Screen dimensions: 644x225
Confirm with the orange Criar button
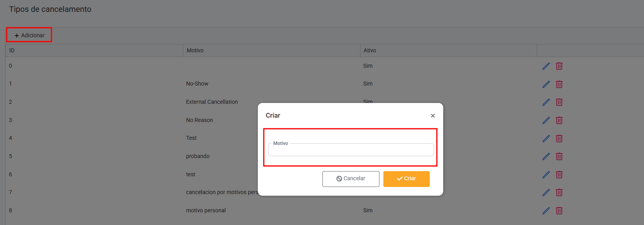(406, 179)
